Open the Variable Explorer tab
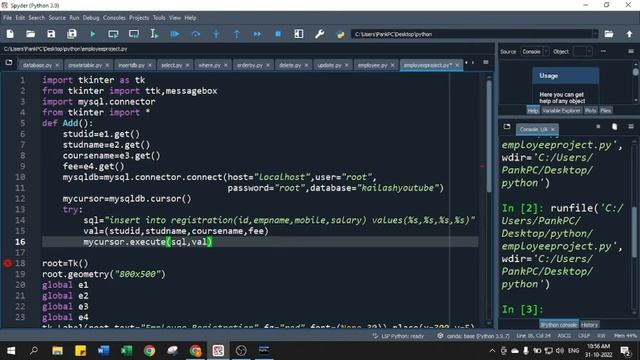Screen dimensions: 640x360 pos(561,111)
